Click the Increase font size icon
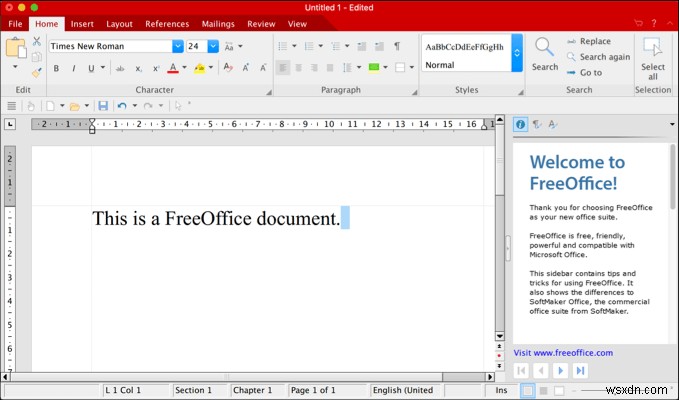This screenshot has width=679, height=400. (246, 67)
